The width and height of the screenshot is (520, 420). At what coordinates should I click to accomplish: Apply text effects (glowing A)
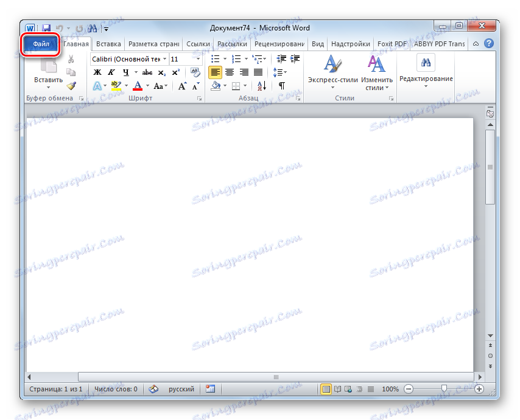97,86
